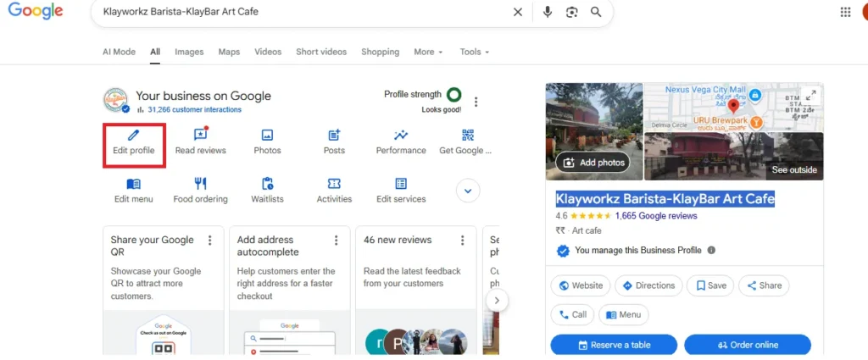This screenshot has width=868, height=360.
Task: Open the Google apps grid
Action: [x=845, y=12]
